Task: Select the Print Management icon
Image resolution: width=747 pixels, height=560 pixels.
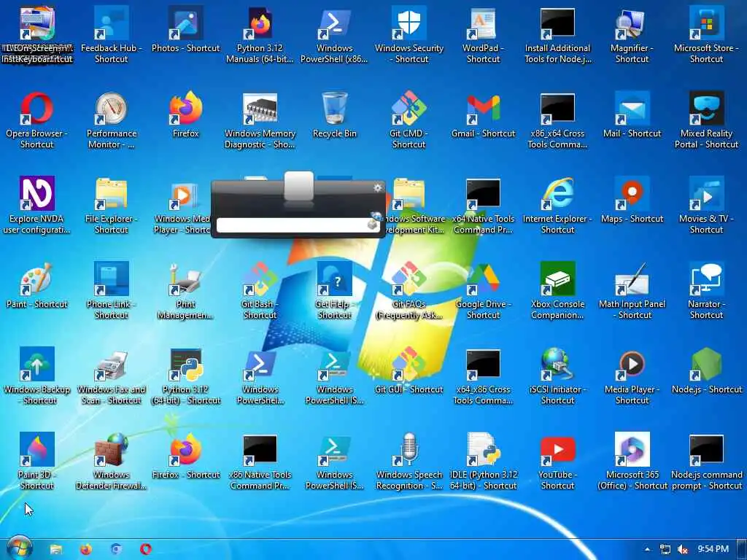Action: pyautogui.click(x=186, y=290)
